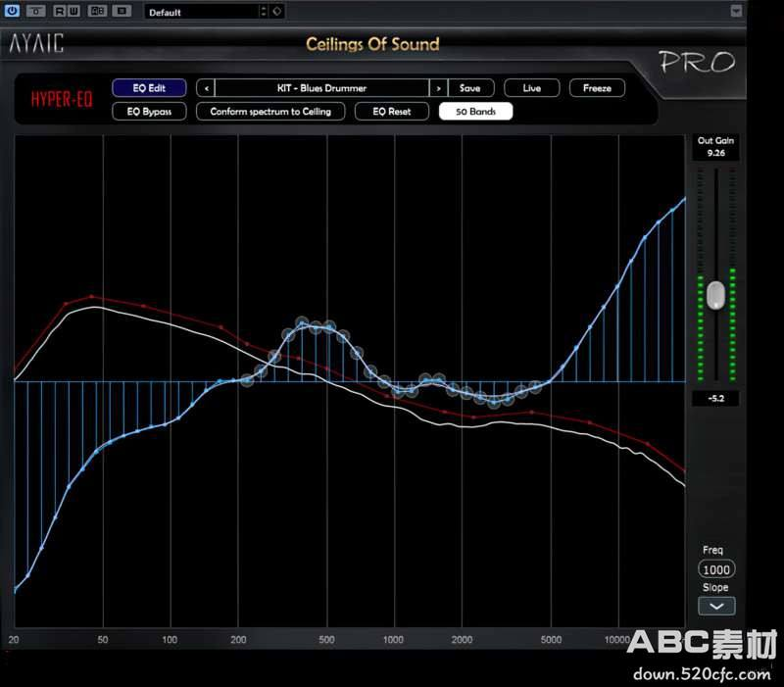Click the A/B compare icon
The width and height of the screenshot is (784, 687).
pyautogui.click(x=97, y=11)
